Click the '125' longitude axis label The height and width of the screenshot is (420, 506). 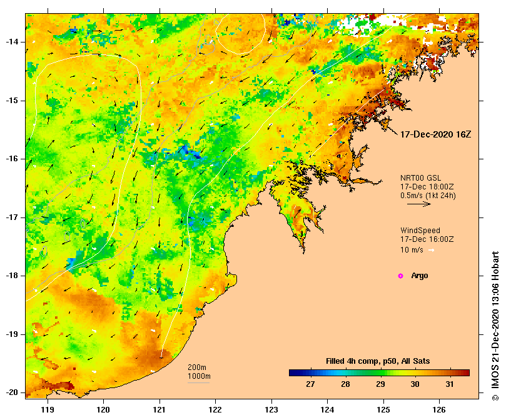[383, 409]
